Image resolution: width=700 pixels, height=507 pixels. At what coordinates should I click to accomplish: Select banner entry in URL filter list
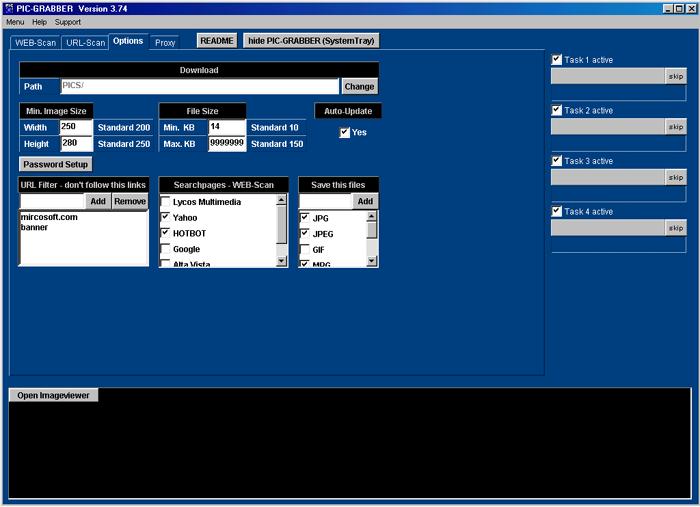tap(34, 228)
